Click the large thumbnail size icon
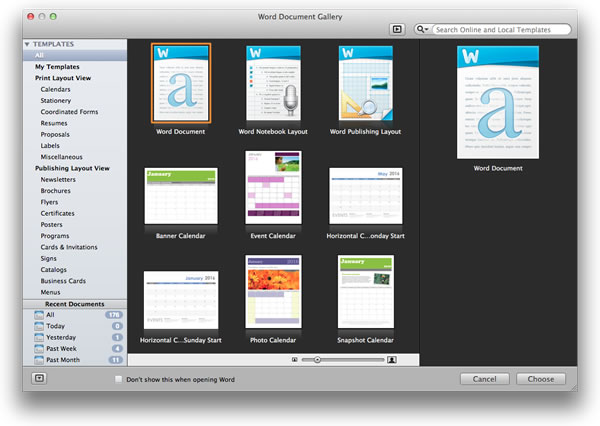Screen dimensions: 600x426 coord(392,360)
